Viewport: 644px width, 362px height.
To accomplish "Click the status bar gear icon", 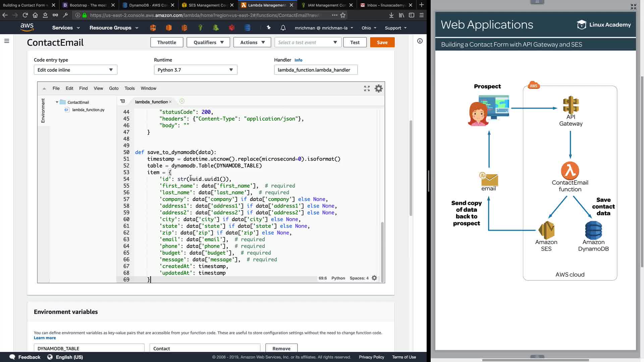I will click(374, 278).
